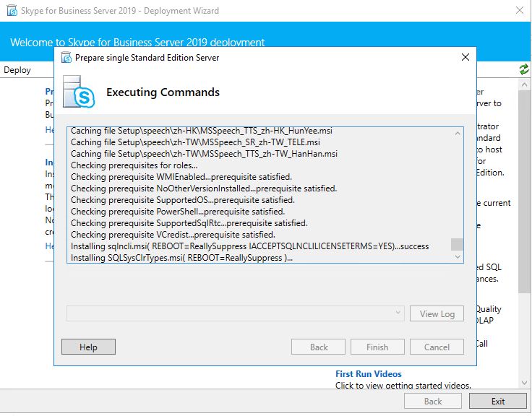The width and height of the screenshot is (532, 416).
Task: Open the First Run Videos link
Action: (368, 373)
